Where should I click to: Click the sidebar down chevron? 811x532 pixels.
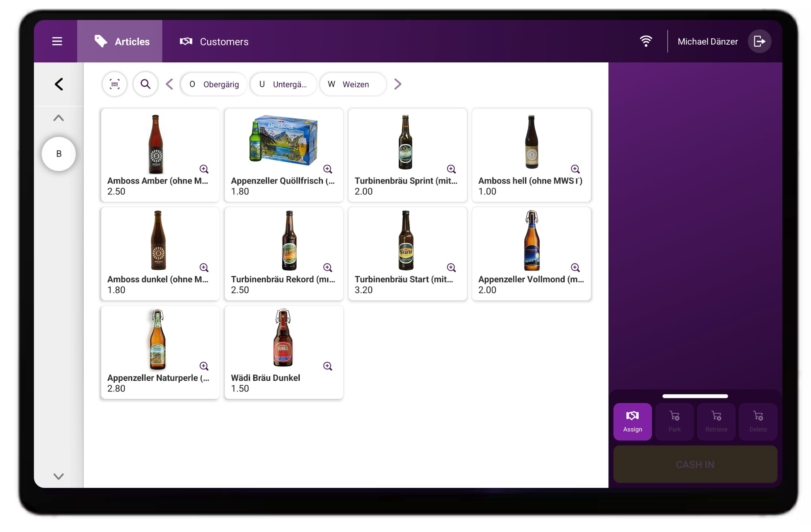point(59,476)
